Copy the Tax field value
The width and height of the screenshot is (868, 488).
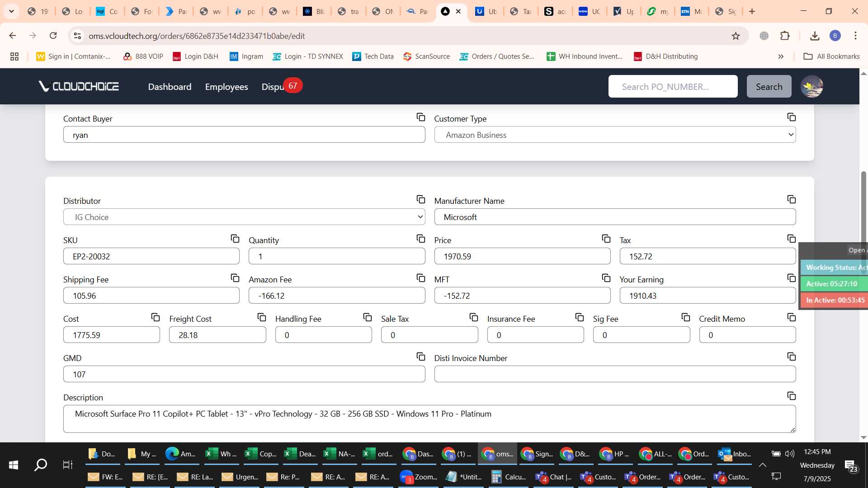tap(791, 239)
